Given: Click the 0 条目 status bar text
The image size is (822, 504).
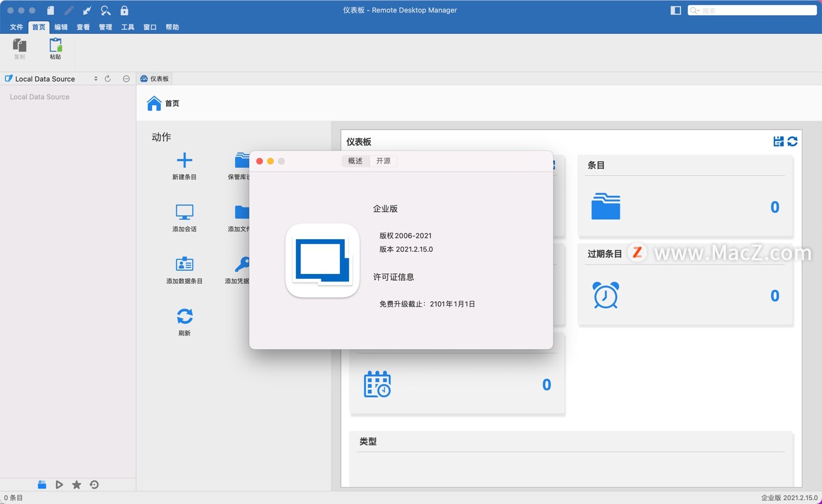Looking at the screenshot, I should pyautogui.click(x=14, y=497).
